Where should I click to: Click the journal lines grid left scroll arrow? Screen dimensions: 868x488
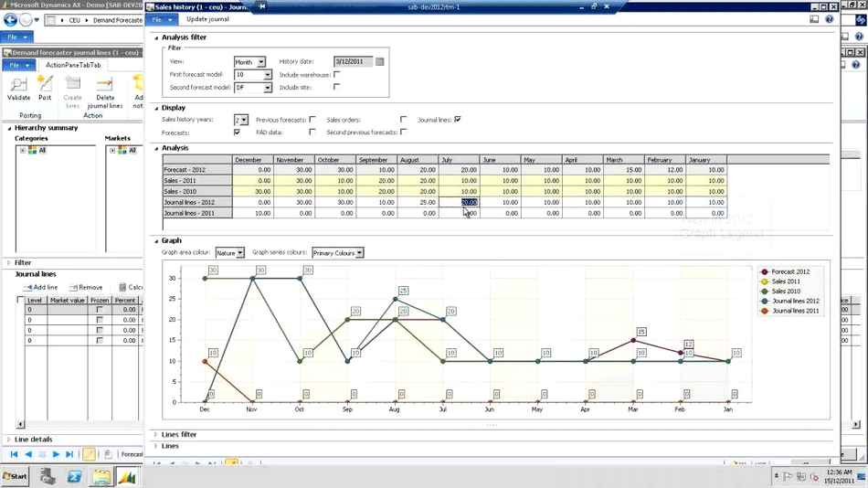pos(20,424)
